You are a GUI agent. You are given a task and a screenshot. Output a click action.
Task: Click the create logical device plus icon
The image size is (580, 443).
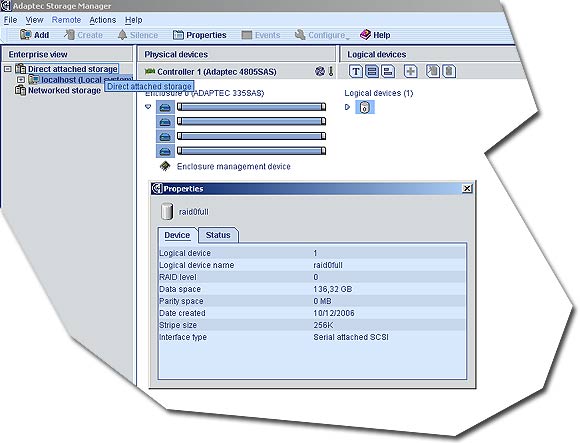[411, 71]
